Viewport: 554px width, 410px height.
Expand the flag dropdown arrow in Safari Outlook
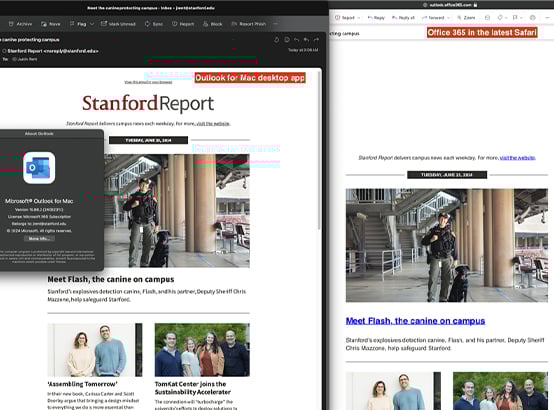pos(521,18)
